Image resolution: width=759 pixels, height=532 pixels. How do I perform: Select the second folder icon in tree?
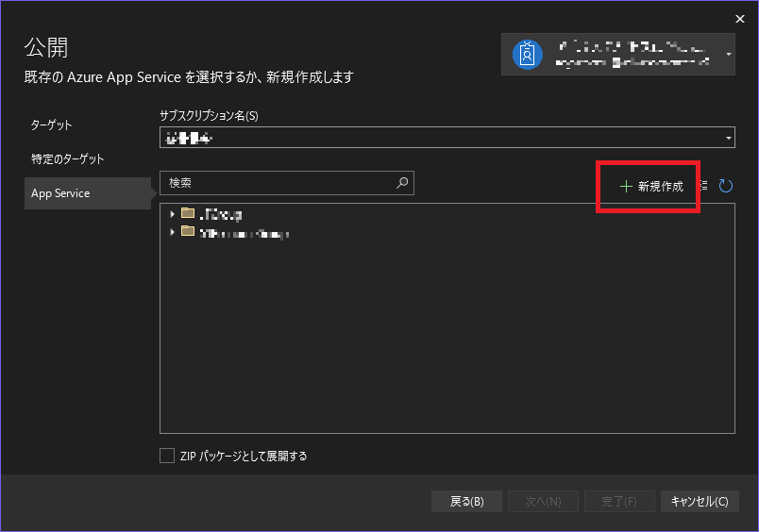pos(188,231)
